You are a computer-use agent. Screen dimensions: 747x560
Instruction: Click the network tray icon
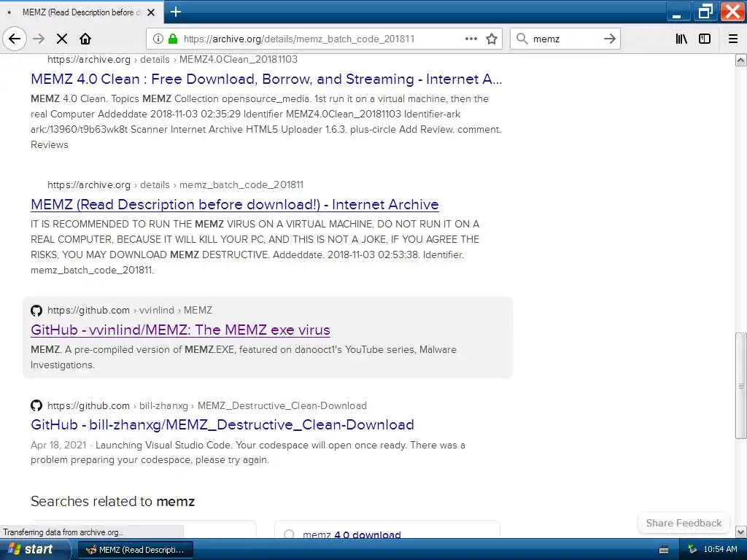point(692,550)
